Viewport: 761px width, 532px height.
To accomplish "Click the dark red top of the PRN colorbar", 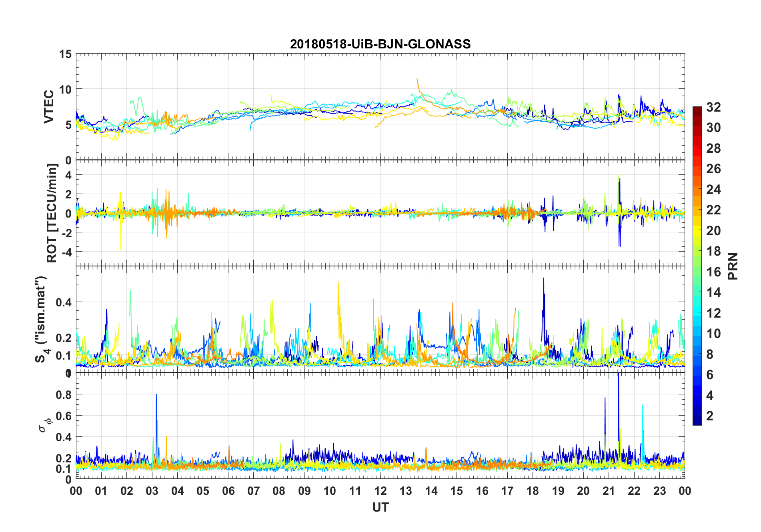I will (x=697, y=111).
